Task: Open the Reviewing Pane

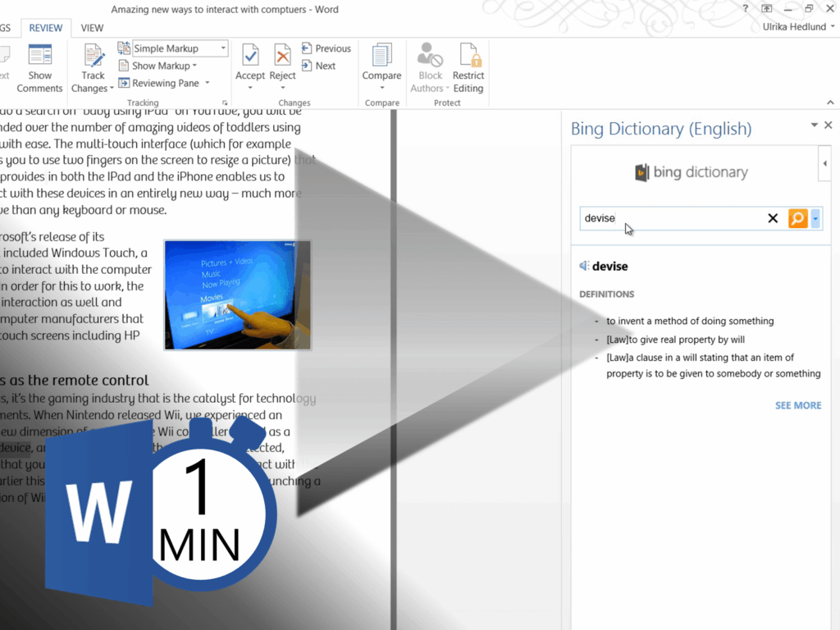Action: pyautogui.click(x=158, y=83)
